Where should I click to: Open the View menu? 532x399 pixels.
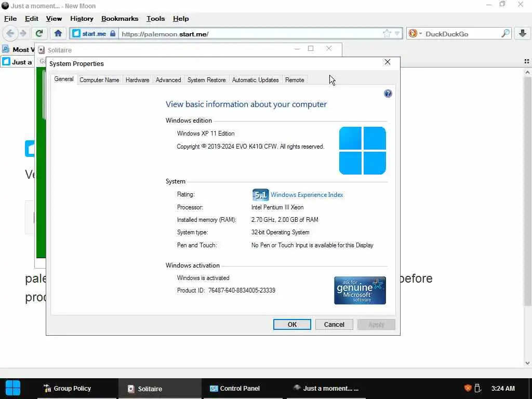pos(54,19)
